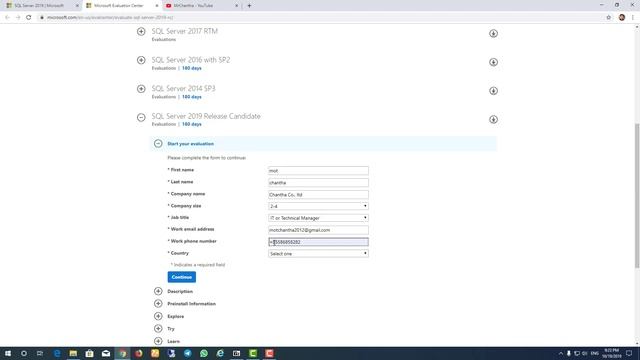Open the Windows Start menu
The width and height of the screenshot is (640, 360).
click(x=8, y=353)
